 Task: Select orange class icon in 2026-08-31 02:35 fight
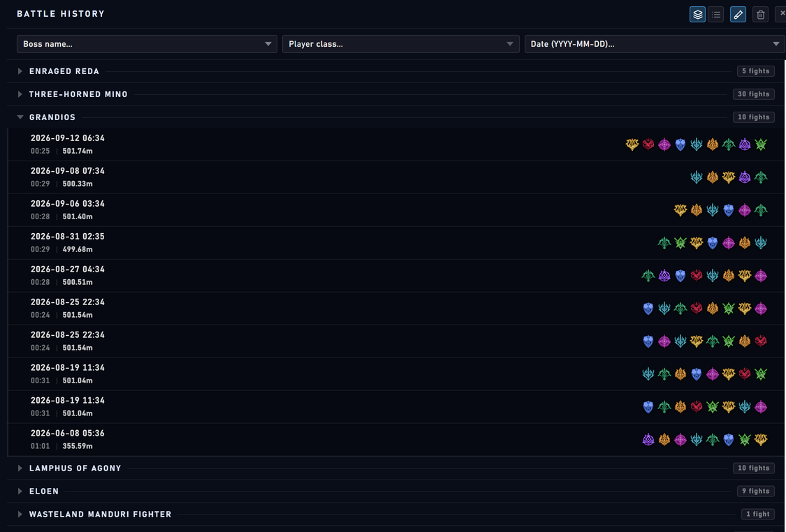tap(745, 243)
